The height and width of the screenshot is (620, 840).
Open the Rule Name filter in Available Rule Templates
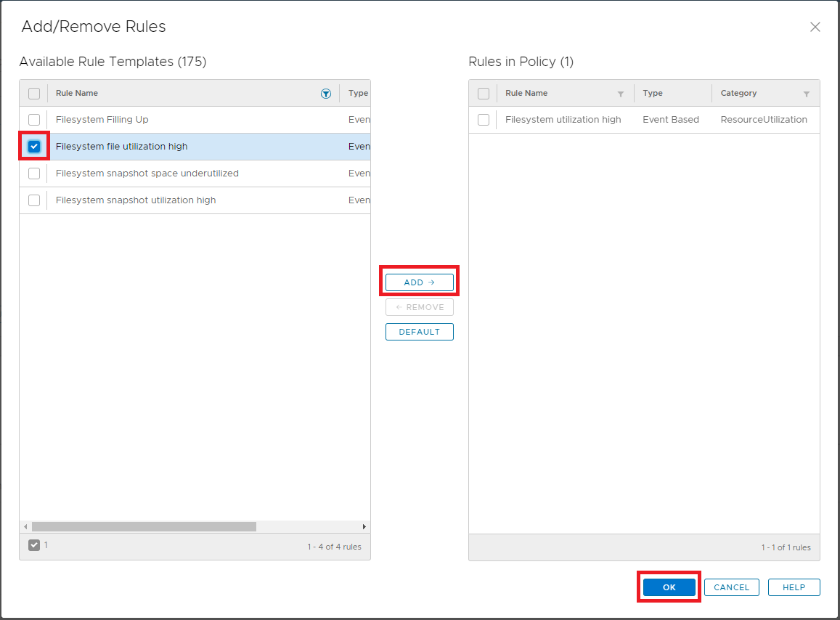pyautogui.click(x=326, y=93)
